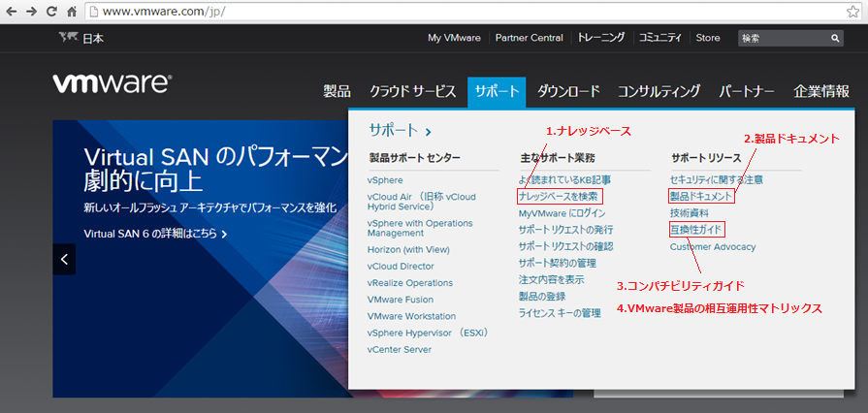
Task: Reload the page with refresh icon
Action: (52, 13)
